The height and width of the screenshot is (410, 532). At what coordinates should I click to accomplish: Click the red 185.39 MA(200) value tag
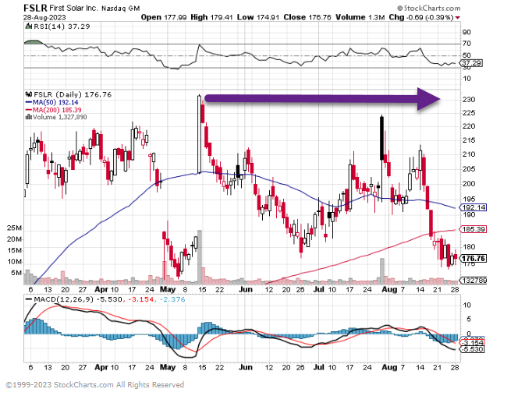tap(473, 230)
